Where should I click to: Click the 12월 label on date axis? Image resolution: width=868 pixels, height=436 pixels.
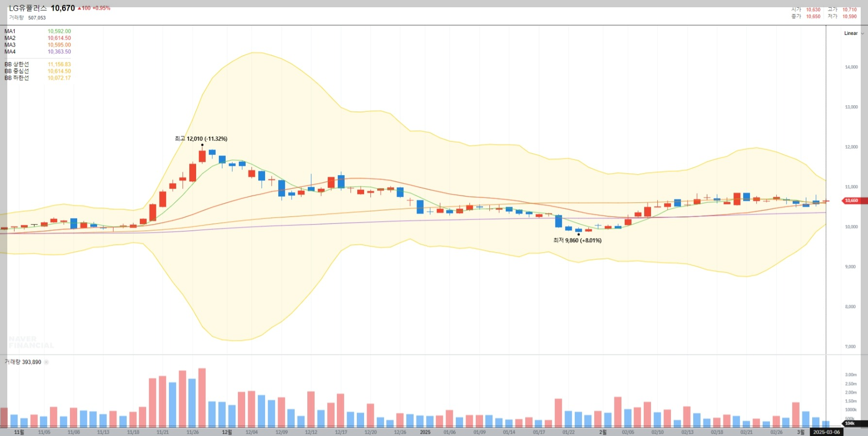tap(227, 432)
